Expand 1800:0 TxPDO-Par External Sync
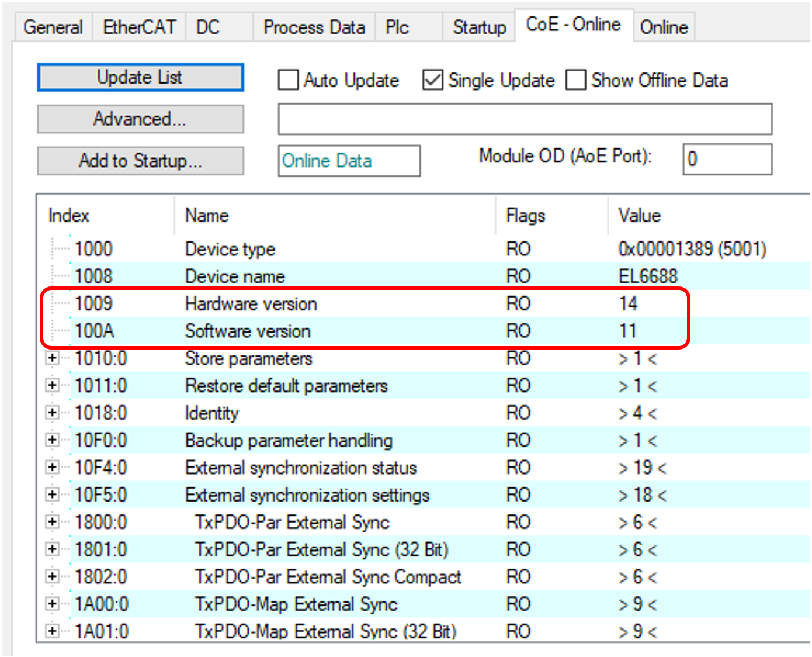 tap(53, 522)
